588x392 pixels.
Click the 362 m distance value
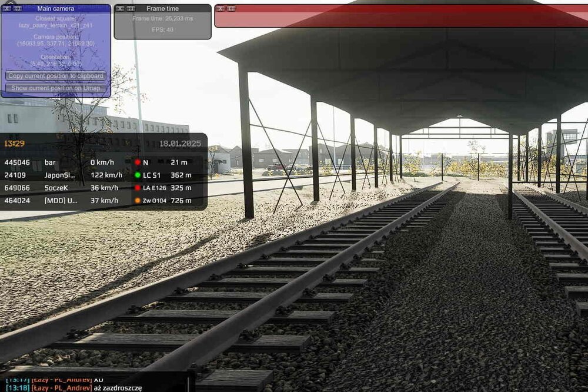click(181, 175)
